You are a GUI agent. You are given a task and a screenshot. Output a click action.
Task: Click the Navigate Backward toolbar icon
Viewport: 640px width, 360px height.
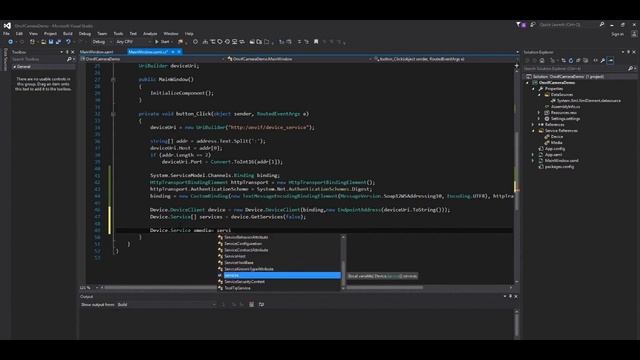(10, 42)
